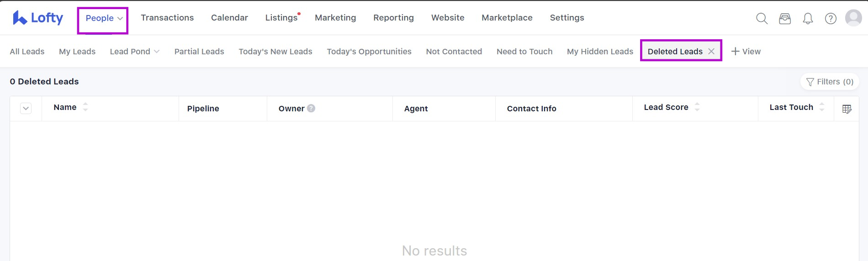Screen dimensions: 868x261
Task: Open the global search icon
Action: 762,18
